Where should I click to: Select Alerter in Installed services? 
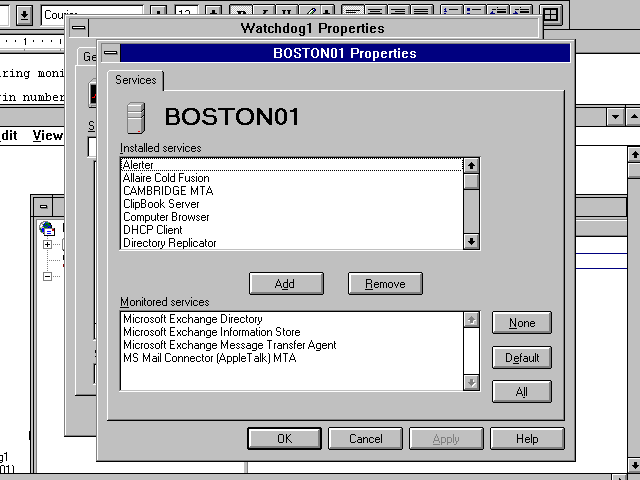point(292,164)
